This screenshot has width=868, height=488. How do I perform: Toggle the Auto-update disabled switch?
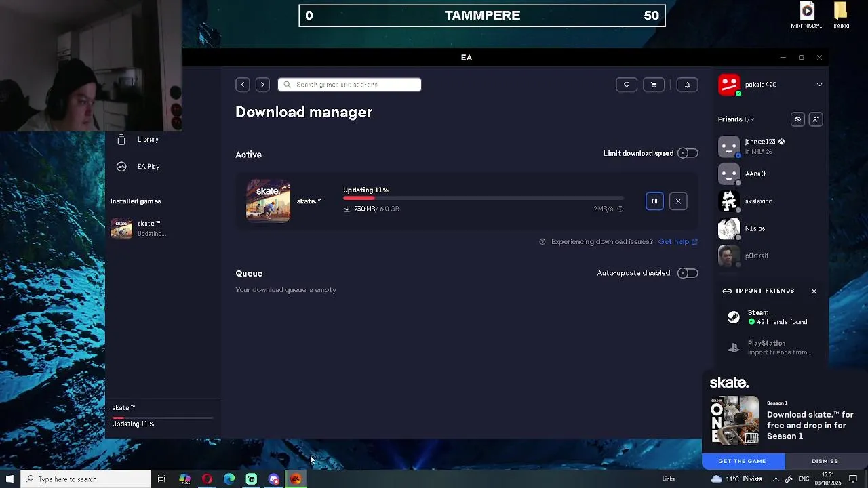pos(688,273)
